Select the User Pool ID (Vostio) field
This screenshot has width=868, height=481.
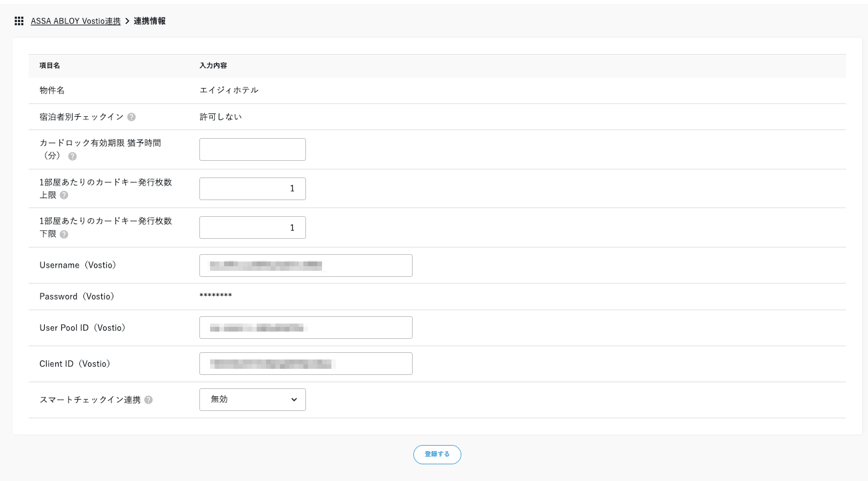click(x=305, y=328)
